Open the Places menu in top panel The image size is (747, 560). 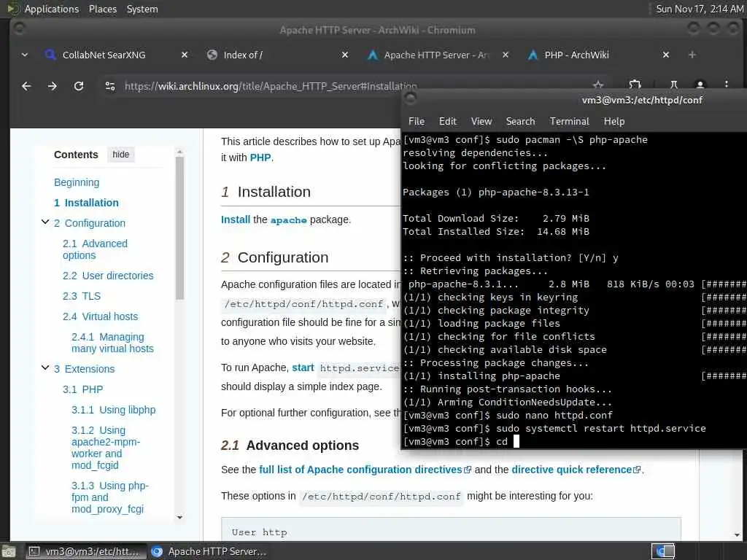click(102, 9)
